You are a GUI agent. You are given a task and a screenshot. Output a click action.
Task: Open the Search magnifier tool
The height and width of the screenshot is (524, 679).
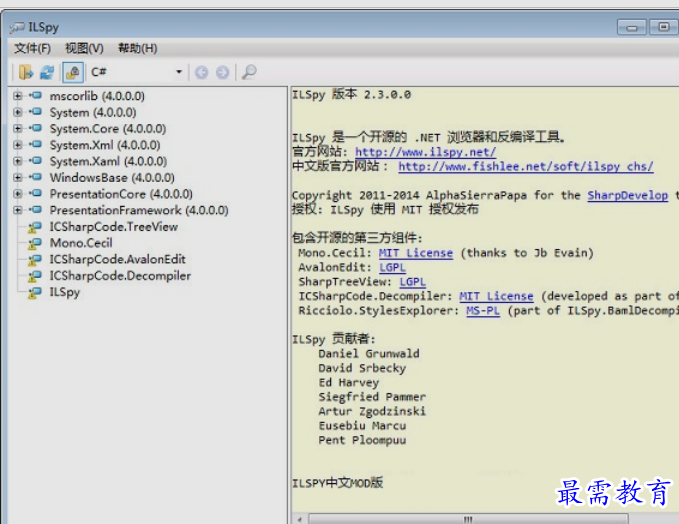(249, 72)
